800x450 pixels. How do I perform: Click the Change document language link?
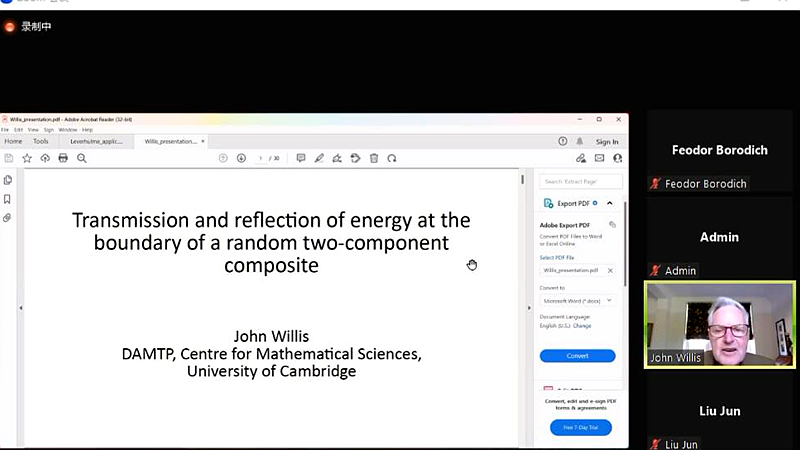pos(582,326)
